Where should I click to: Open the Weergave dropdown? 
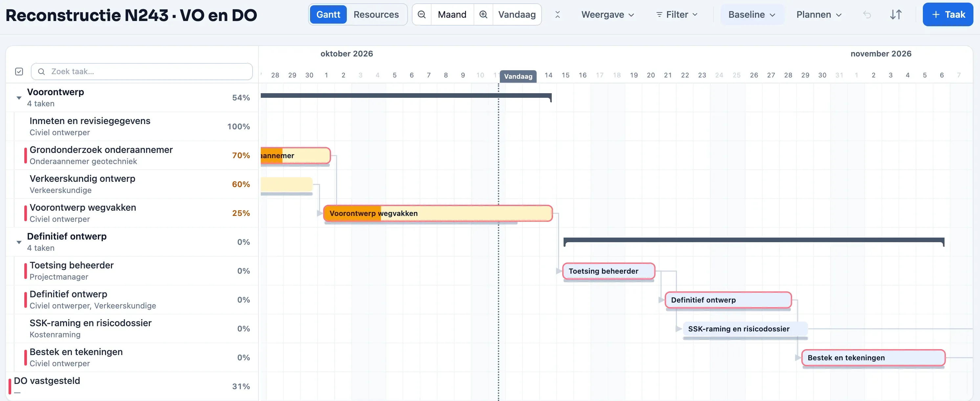[608, 14]
